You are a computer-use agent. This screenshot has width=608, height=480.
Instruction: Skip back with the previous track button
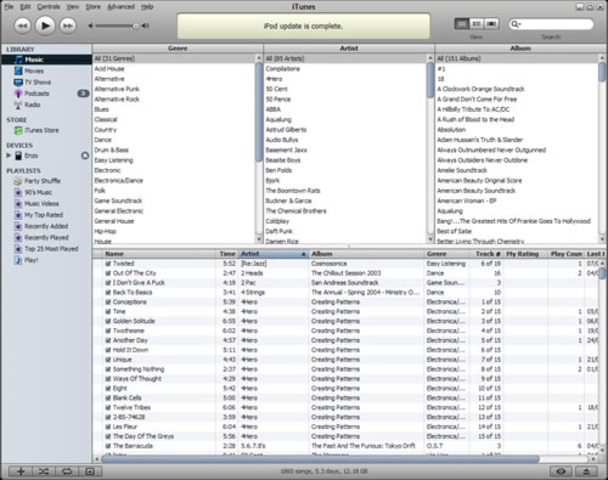point(22,26)
